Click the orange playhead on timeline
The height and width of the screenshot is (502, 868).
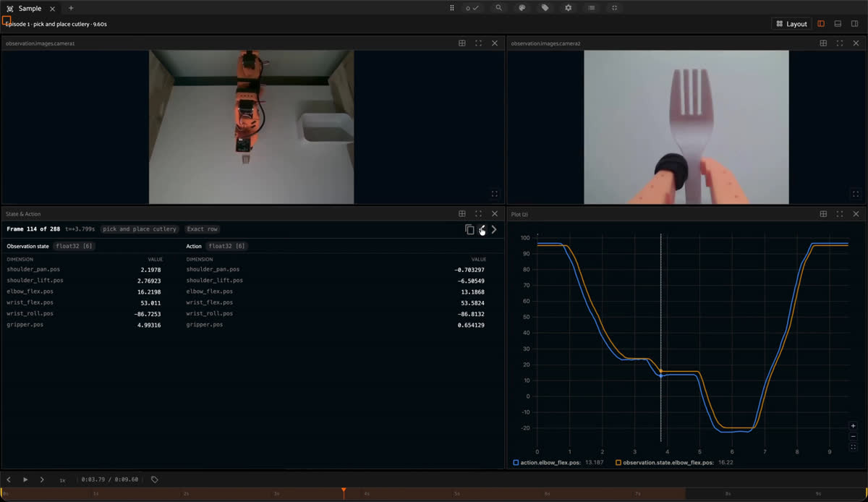pyautogui.click(x=344, y=493)
